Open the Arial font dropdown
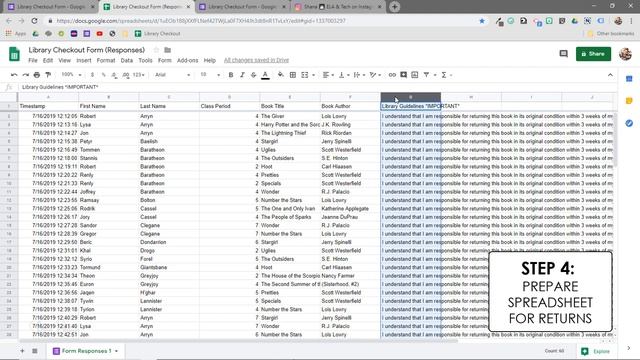 point(172,75)
